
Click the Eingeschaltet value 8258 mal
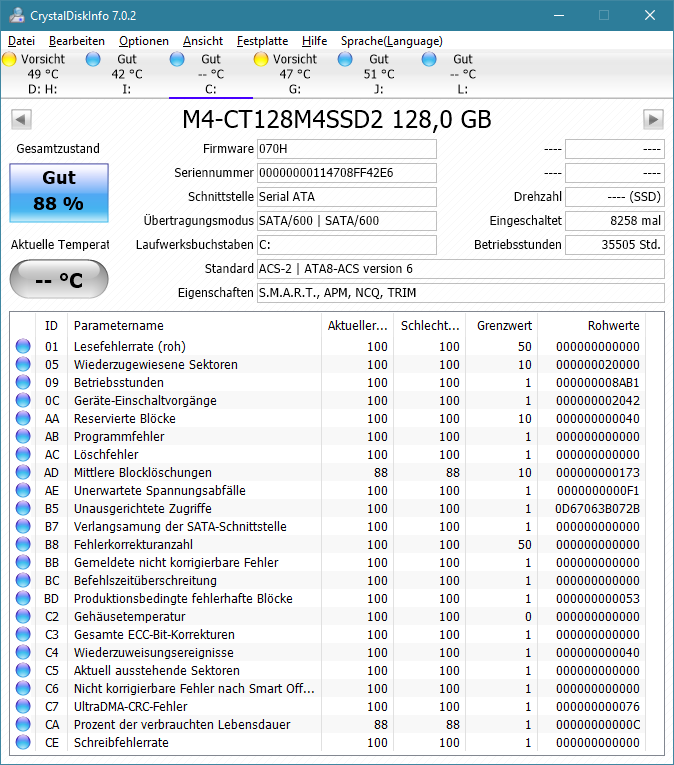[x=614, y=221]
